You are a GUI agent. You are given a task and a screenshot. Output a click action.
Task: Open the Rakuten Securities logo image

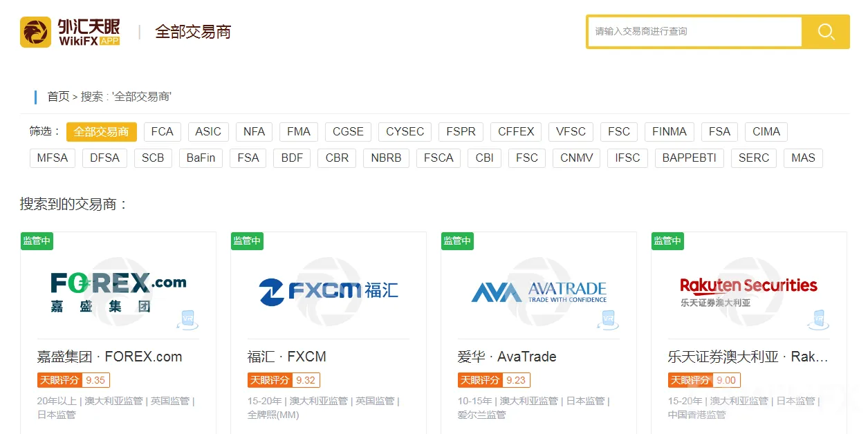(748, 292)
